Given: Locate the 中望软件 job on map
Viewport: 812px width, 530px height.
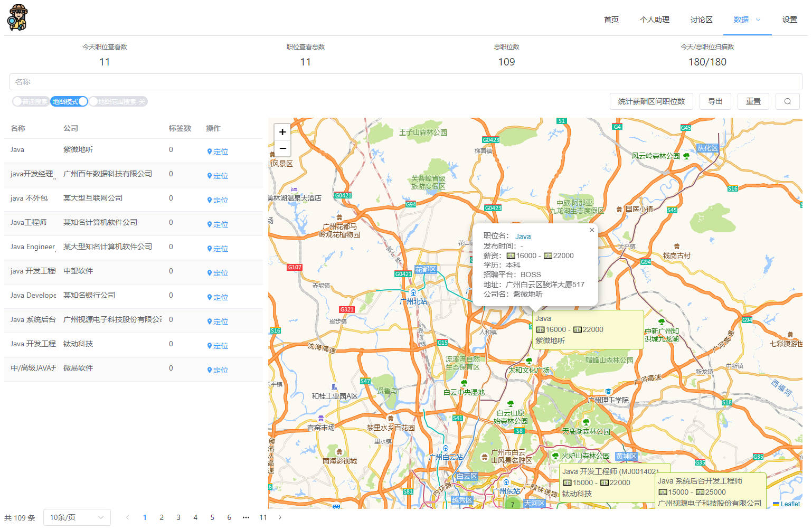Looking at the screenshot, I should (218, 273).
